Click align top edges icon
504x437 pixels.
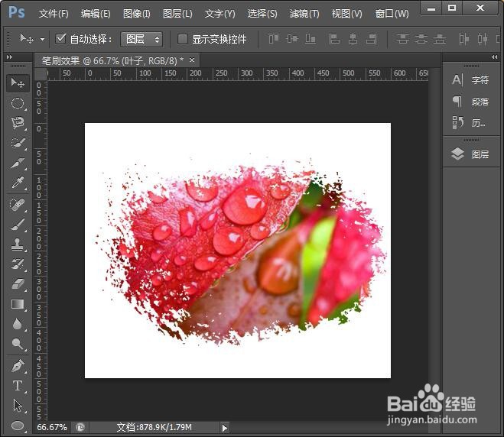(x=274, y=39)
